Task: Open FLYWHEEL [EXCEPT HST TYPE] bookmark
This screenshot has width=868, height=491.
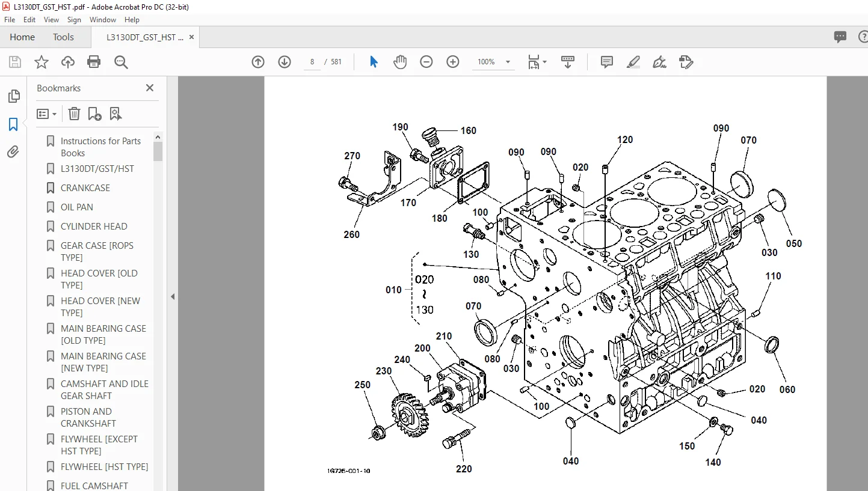Action: (x=99, y=445)
